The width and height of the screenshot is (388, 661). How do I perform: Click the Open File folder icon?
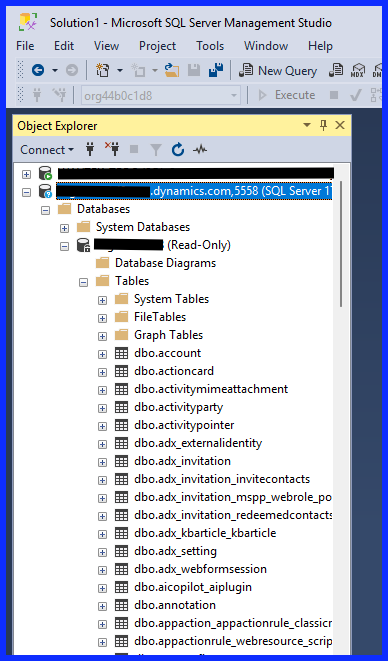coord(172,70)
